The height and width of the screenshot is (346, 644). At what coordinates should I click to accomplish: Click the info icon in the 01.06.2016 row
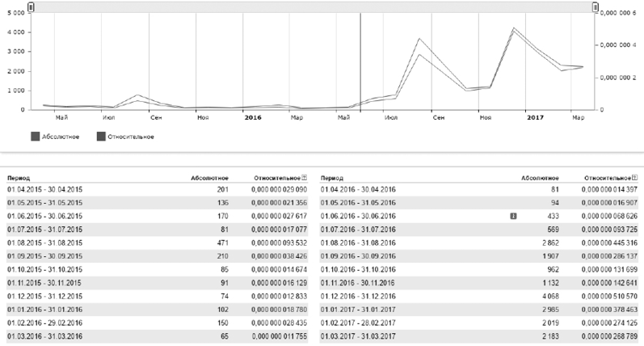tap(512, 217)
